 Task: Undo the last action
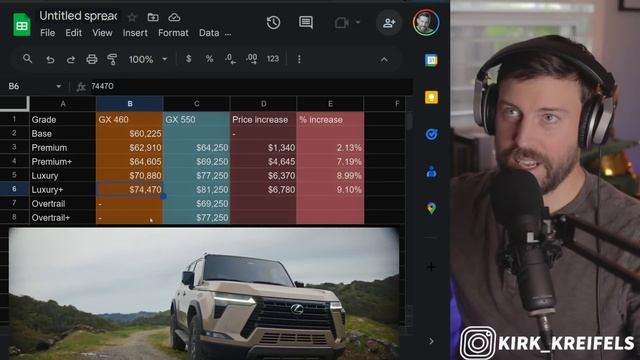[x=50, y=60]
